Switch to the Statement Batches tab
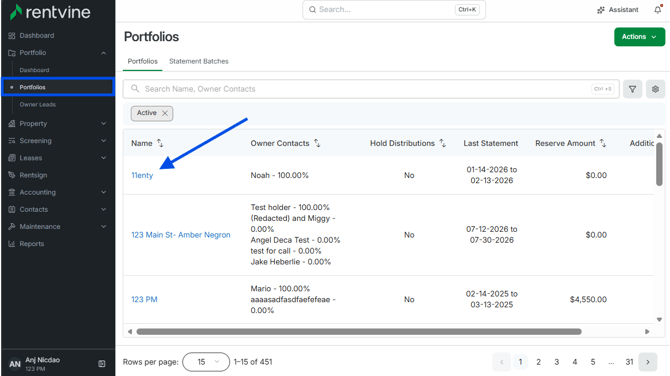Screen dimensions: 670x376 click(x=199, y=61)
